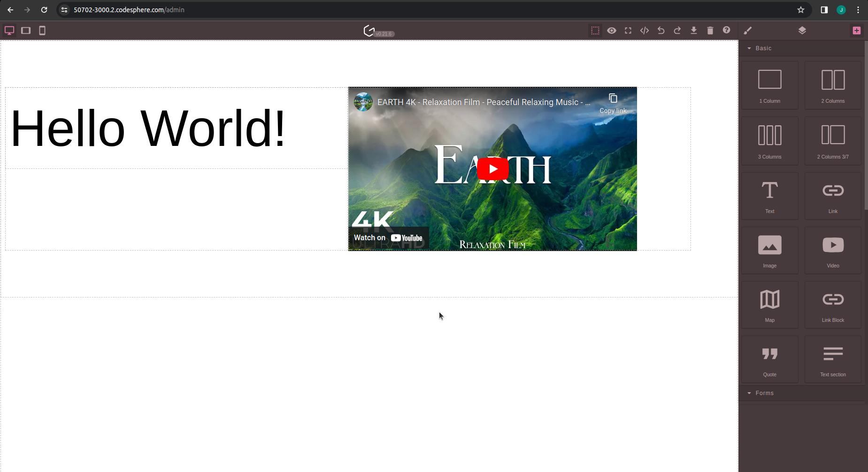The height and width of the screenshot is (472, 868).
Task: Expand the Forms blocks category
Action: click(764, 393)
